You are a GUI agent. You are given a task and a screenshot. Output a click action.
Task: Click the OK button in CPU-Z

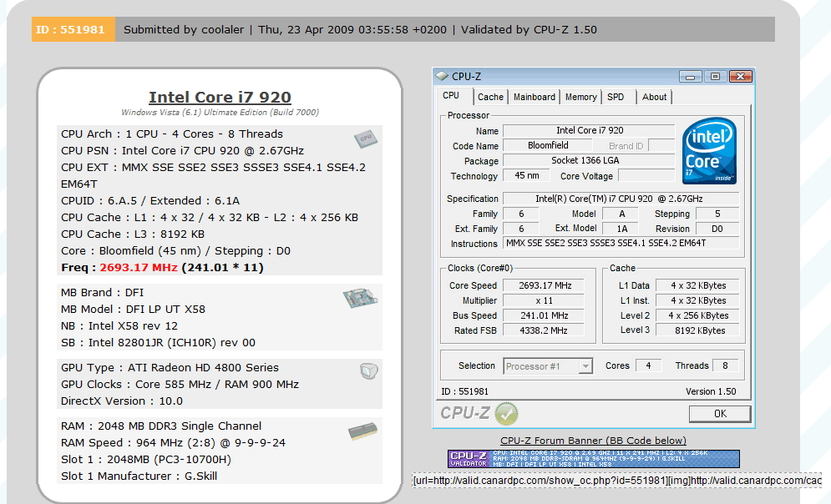coord(720,414)
